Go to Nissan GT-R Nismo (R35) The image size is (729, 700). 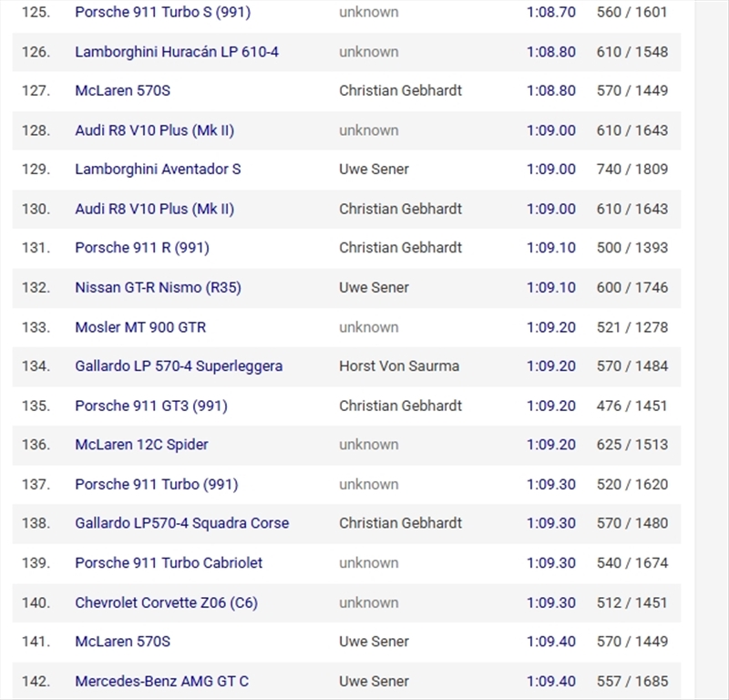click(158, 287)
